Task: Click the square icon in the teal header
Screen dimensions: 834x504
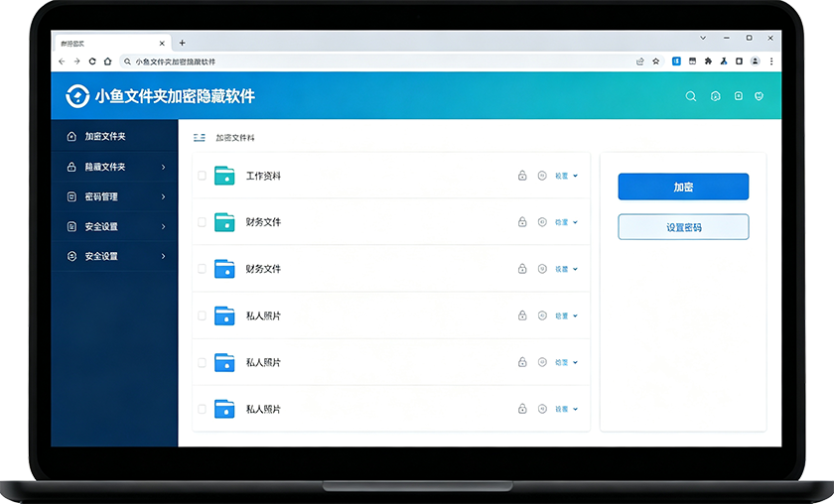Action: click(739, 95)
